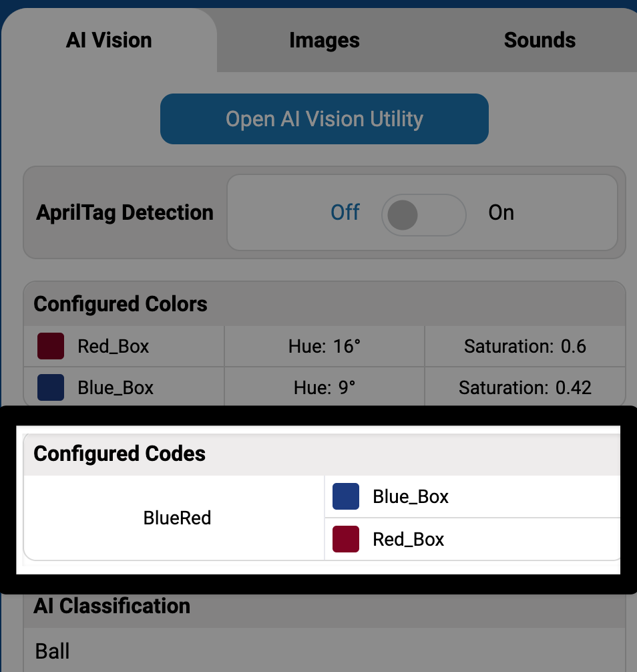Set AprilTag Detection to Off

pos(345,212)
